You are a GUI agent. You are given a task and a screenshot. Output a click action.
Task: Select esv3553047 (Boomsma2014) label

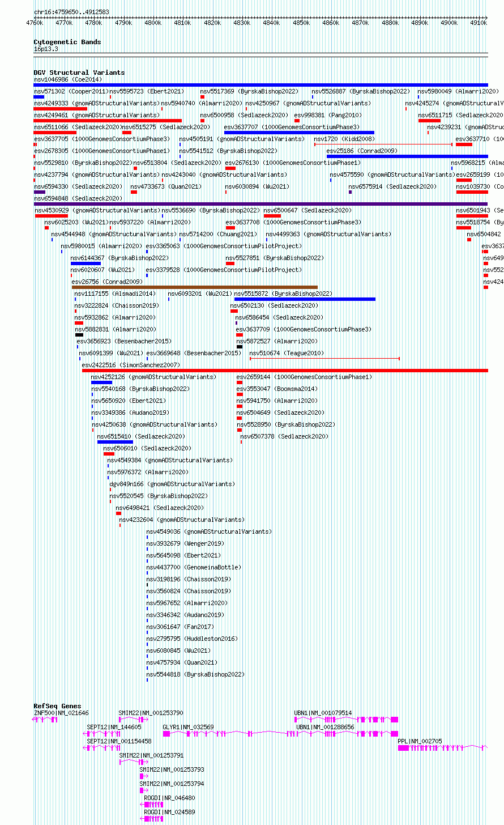[277, 389]
